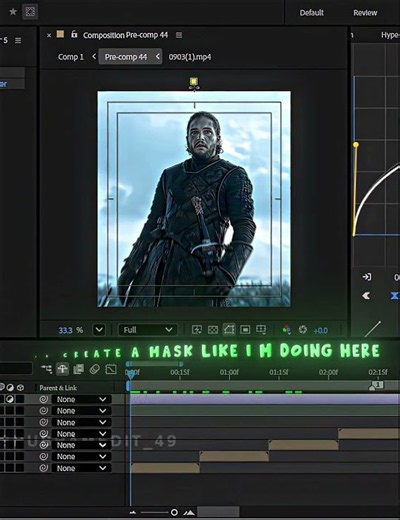Switch to the Review workspace
Screen dimensions: 400x520
(x=365, y=13)
